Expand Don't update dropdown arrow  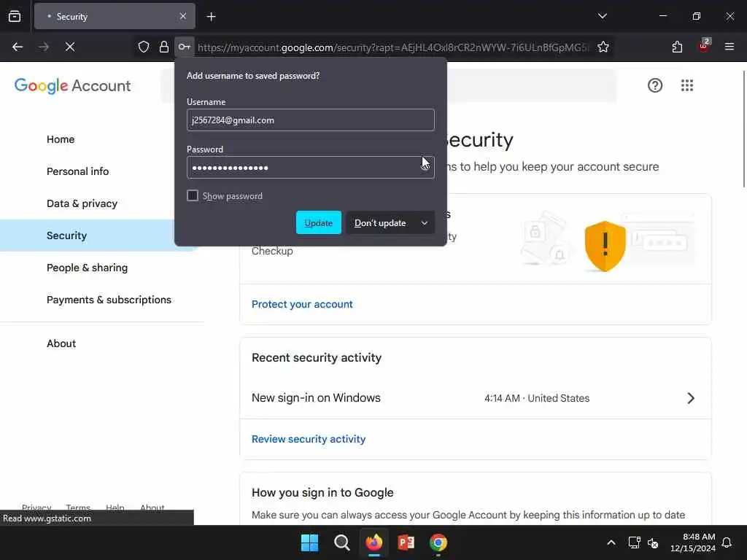point(425,223)
